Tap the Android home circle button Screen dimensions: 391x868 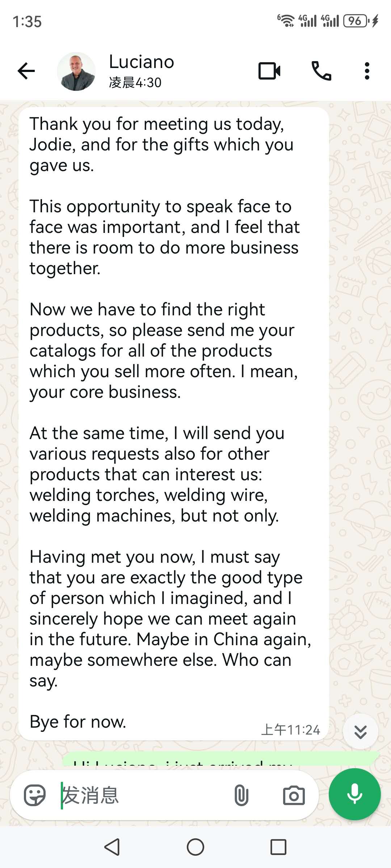click(x=195, y=847)
